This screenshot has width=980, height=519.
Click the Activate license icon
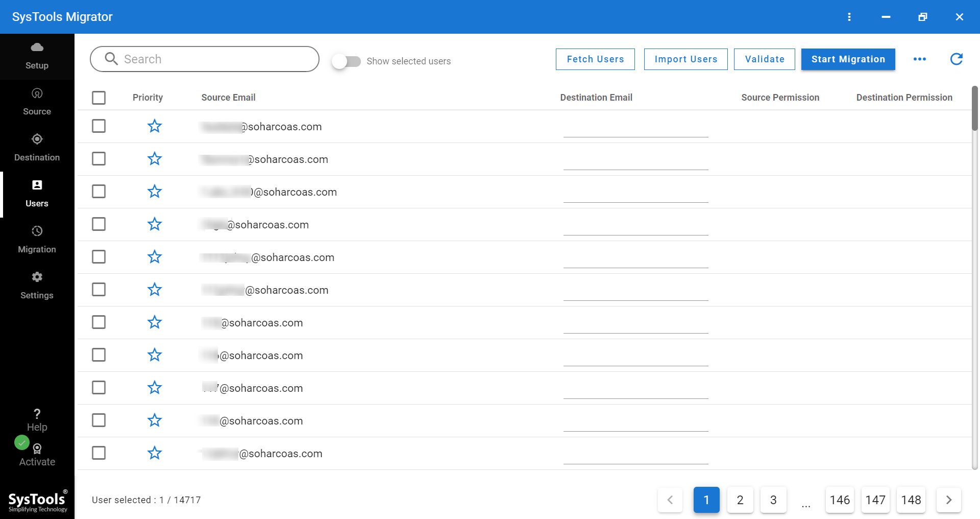[37, 449]
